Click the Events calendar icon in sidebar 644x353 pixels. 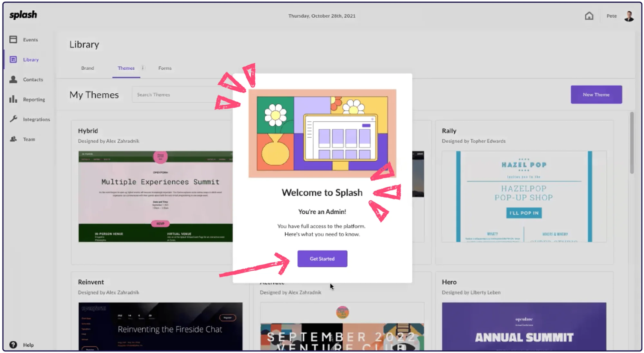13,40
